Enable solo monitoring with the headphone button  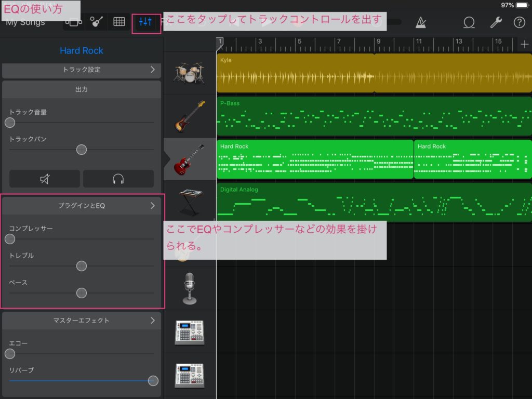[x=118, y=178]
